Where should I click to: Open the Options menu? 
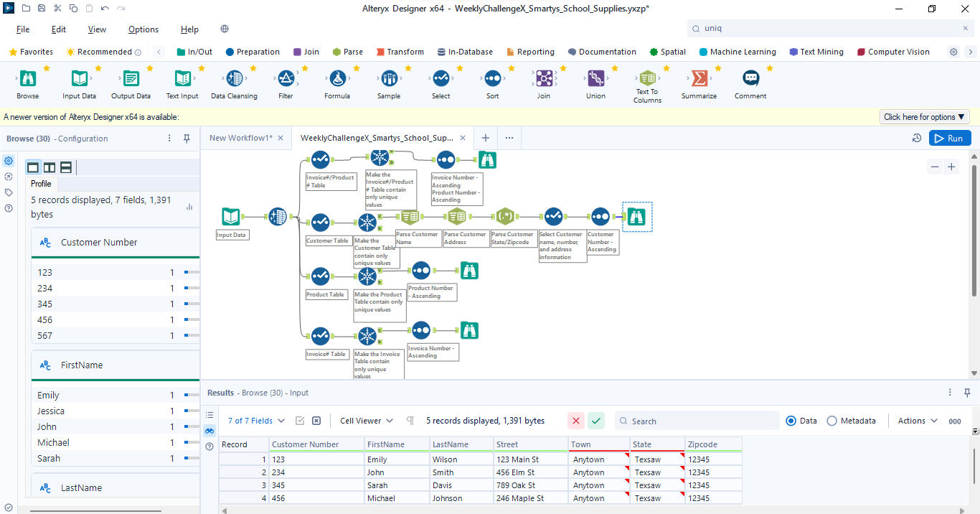click(143, 29)
